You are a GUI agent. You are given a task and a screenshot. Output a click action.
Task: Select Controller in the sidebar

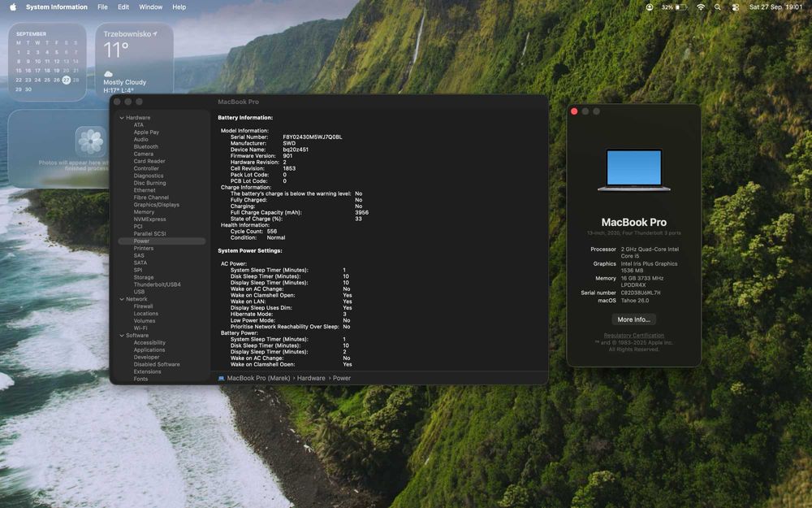click(146, 168)
